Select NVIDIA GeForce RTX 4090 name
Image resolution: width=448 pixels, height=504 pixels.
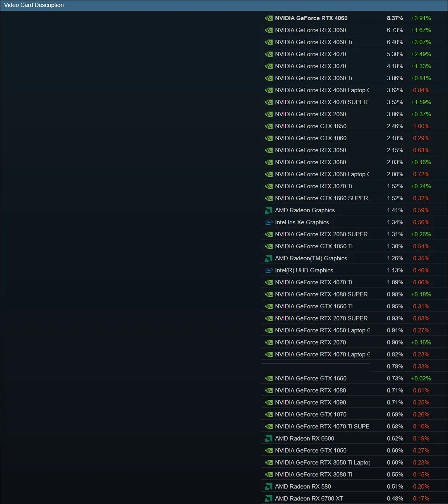(311, 403)
